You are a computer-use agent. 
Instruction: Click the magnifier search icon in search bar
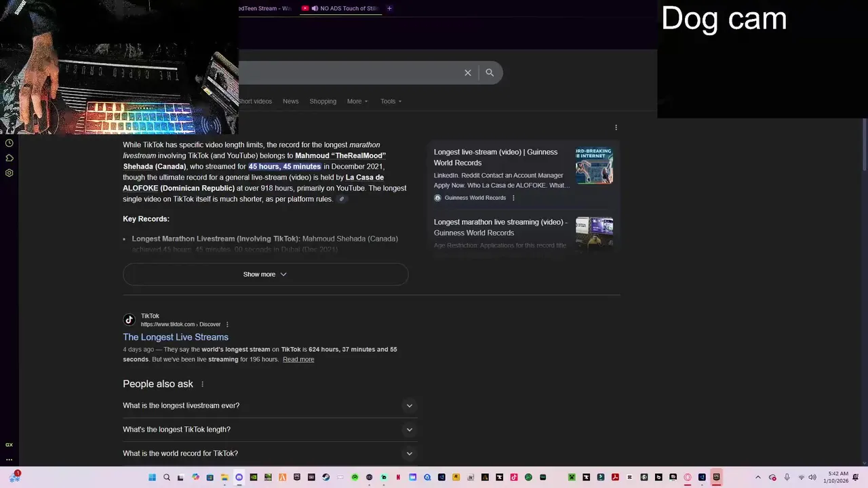point(490,73)
